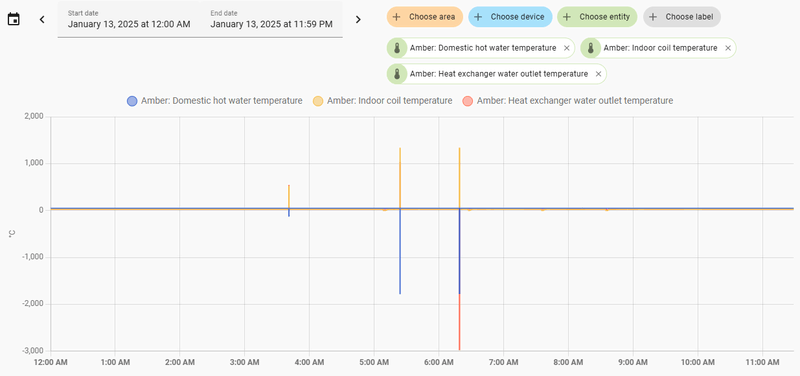This screenshot has height=376, width=800.
Task: Click the 11:00 AM x-axis label
Action: point(762,362)
